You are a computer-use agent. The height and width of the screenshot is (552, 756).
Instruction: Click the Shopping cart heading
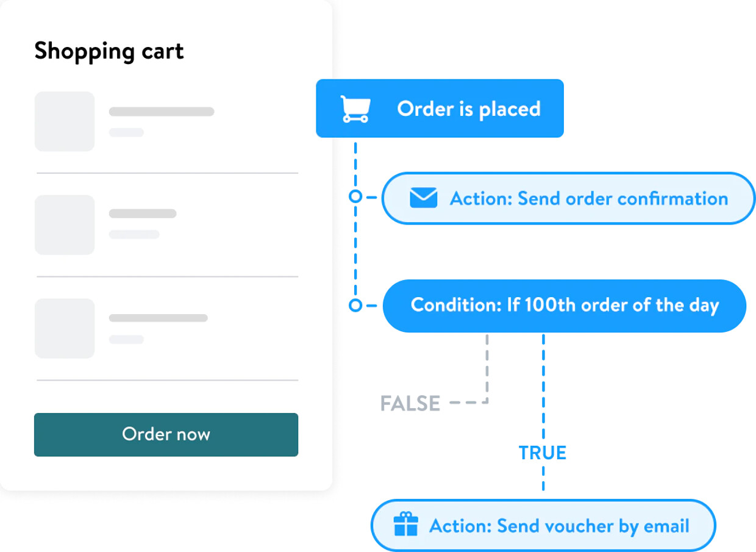pyautogui.click(x=109, y=51)
